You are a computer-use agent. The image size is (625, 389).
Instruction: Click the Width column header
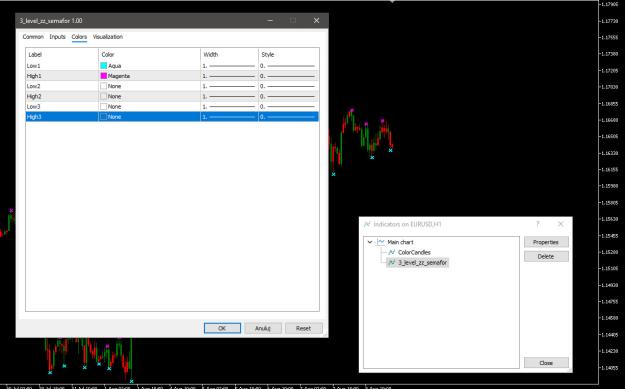[229, 55]
